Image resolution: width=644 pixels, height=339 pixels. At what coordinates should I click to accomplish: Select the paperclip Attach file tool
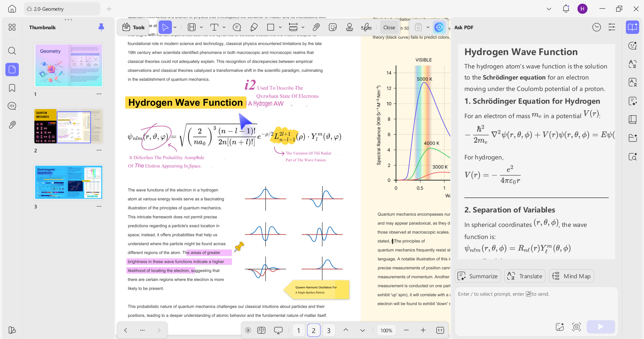[316, 27]
